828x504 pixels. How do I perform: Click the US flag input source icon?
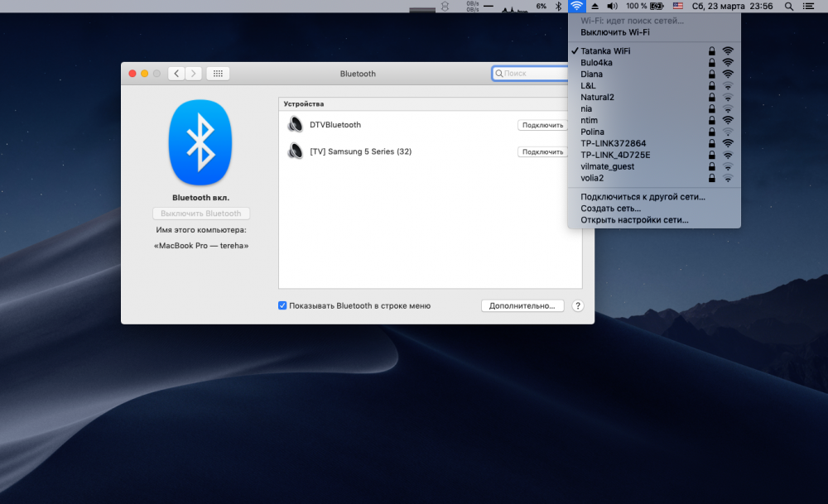click(678, 7)
